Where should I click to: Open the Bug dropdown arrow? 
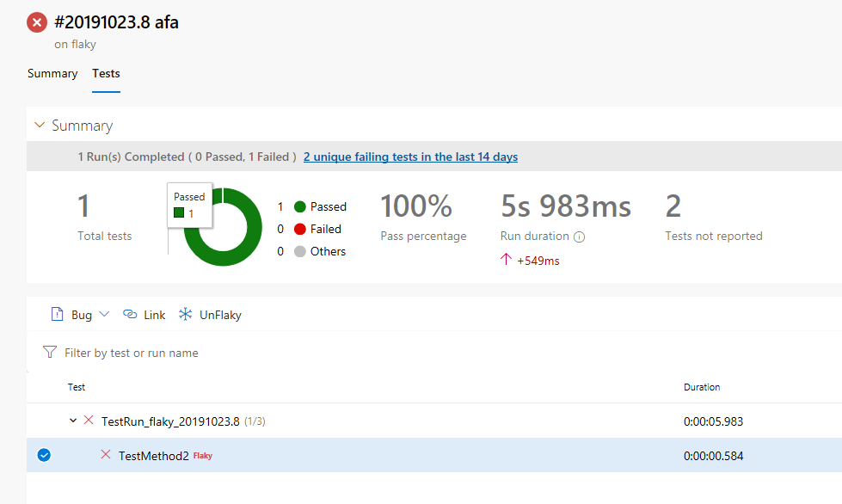104,314
